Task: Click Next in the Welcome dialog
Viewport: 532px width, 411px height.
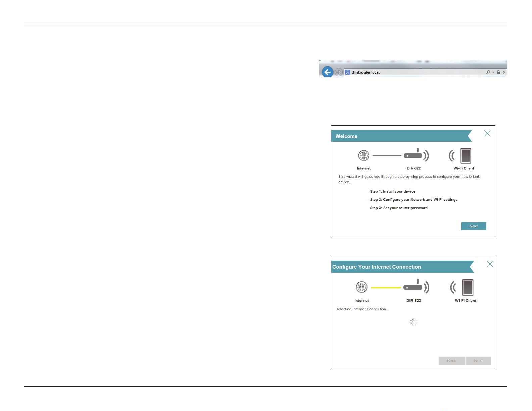Action: pos(474,226)
